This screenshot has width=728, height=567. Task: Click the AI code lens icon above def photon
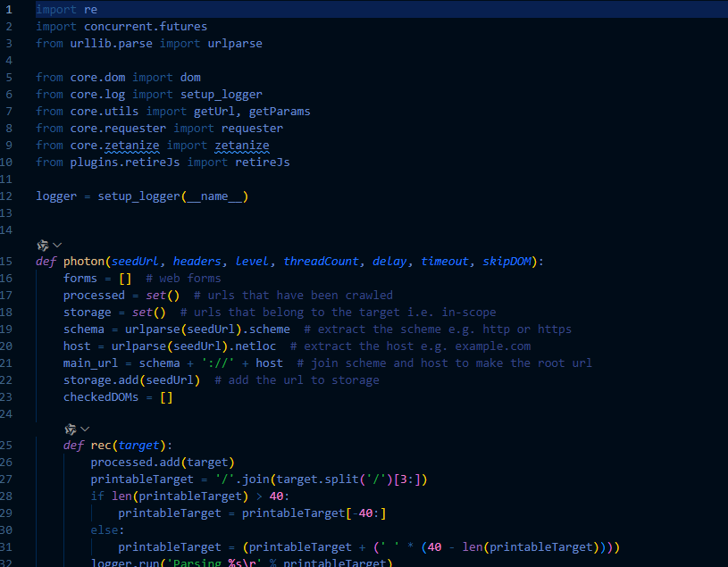[x=42, y=245]
